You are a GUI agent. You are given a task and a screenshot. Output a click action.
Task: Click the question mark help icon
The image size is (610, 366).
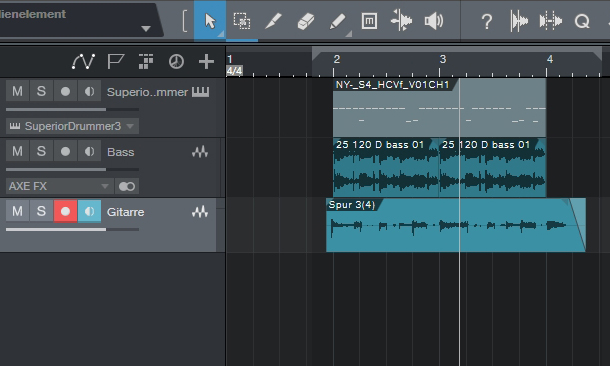click(x=487, y=21)
